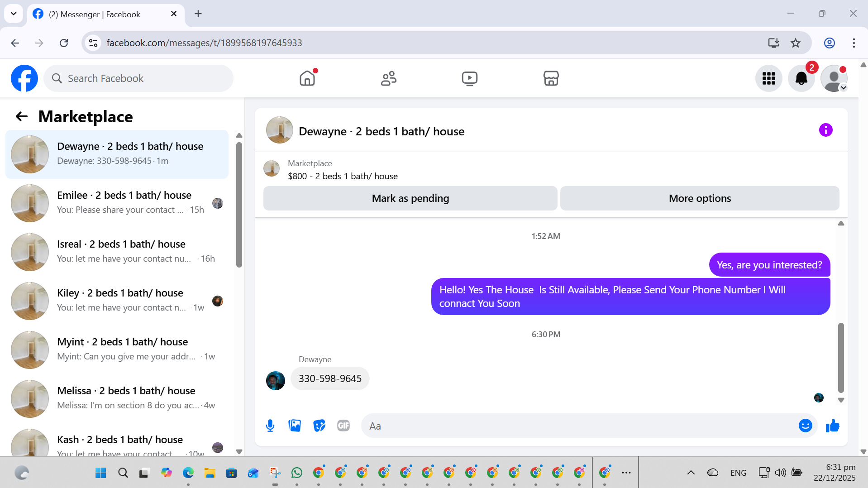
Task: Click the Yes, are you interested? message
Action: (x=769, y=265)
